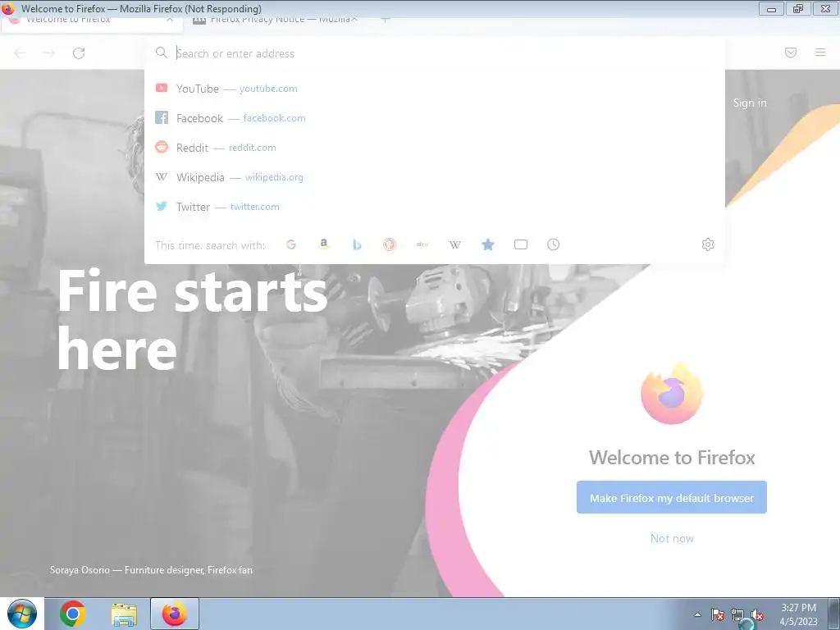Image resolution: width=840 pixels, height=630 pixels.
Task: Open Windows Explorer from the taskbar
Action: tap(124, 614)
